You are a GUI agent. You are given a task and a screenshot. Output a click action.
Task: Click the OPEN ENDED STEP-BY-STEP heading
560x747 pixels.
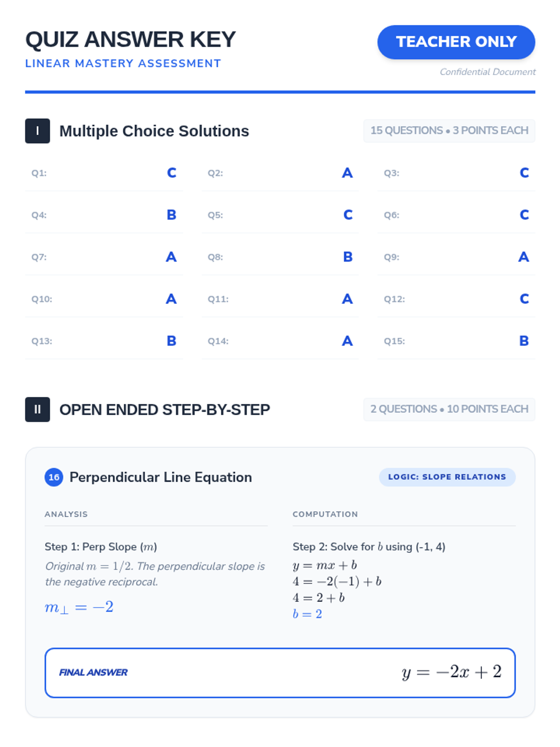click(x=164, y=410)
